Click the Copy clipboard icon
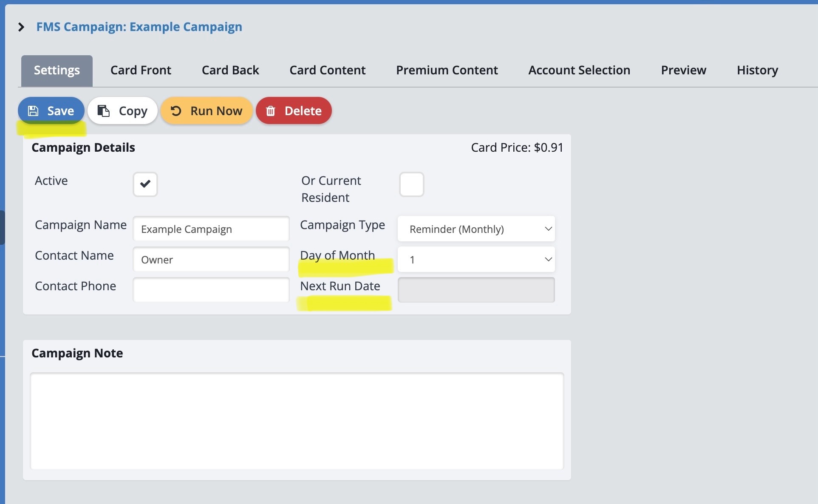Image resolution: width=818 pixels, height=504 pixels. [x=103, y=111]
